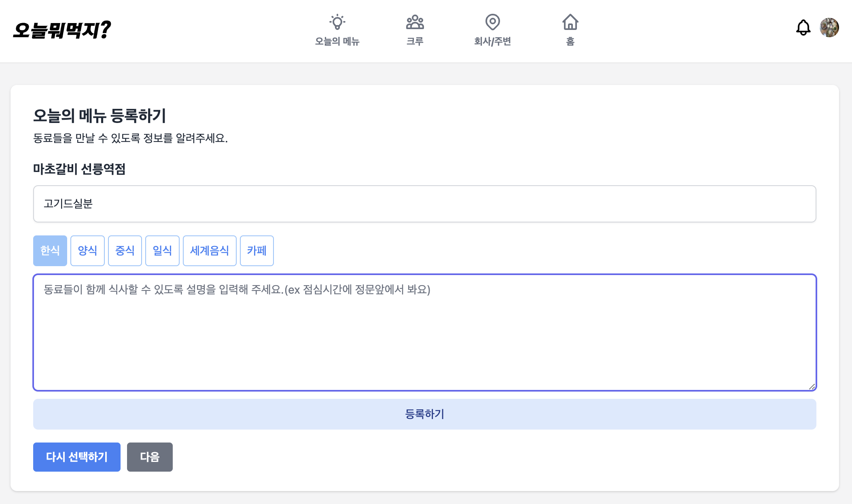Click the gray 다음 button

point(150,457)
